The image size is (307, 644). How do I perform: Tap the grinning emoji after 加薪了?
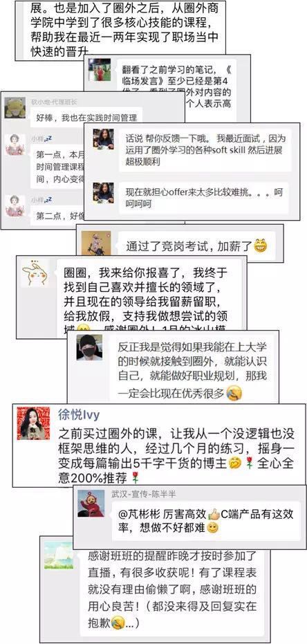point(260,246)
